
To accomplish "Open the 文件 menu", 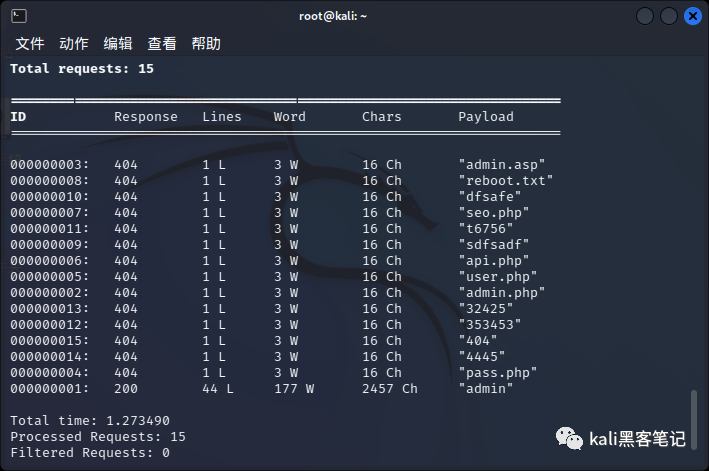I will (30, 44).
